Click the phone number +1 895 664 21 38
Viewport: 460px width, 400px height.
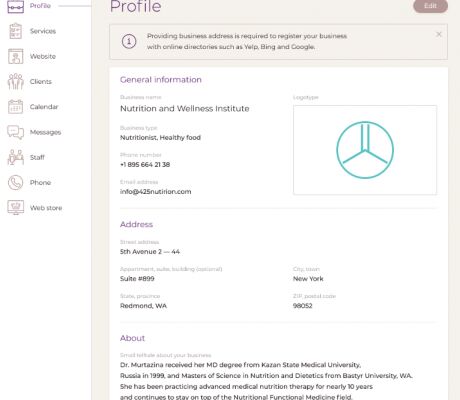pos(145,165)
